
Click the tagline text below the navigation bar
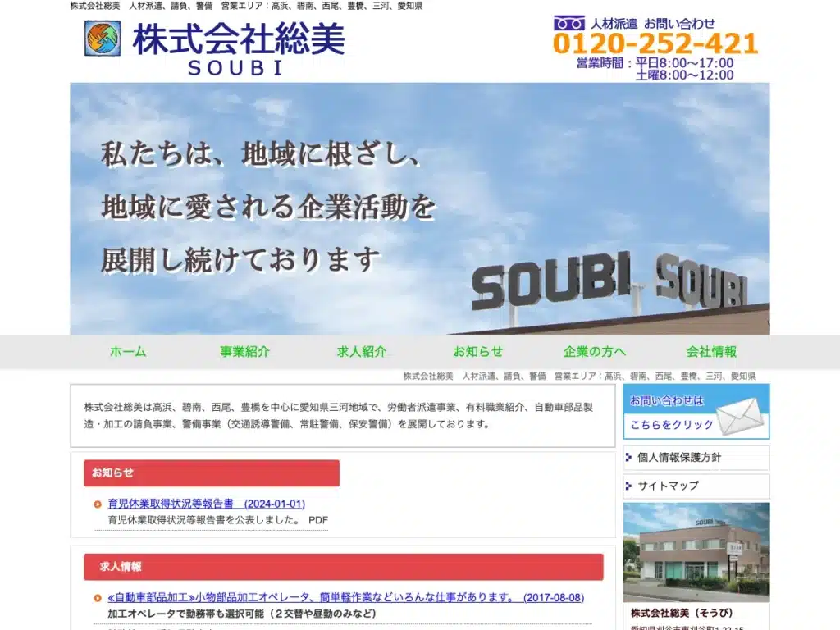579,376
